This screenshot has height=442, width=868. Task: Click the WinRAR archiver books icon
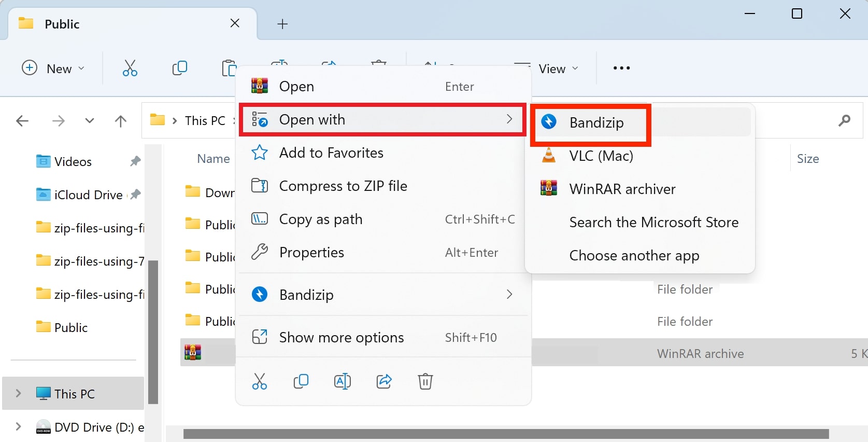point(549,188)
